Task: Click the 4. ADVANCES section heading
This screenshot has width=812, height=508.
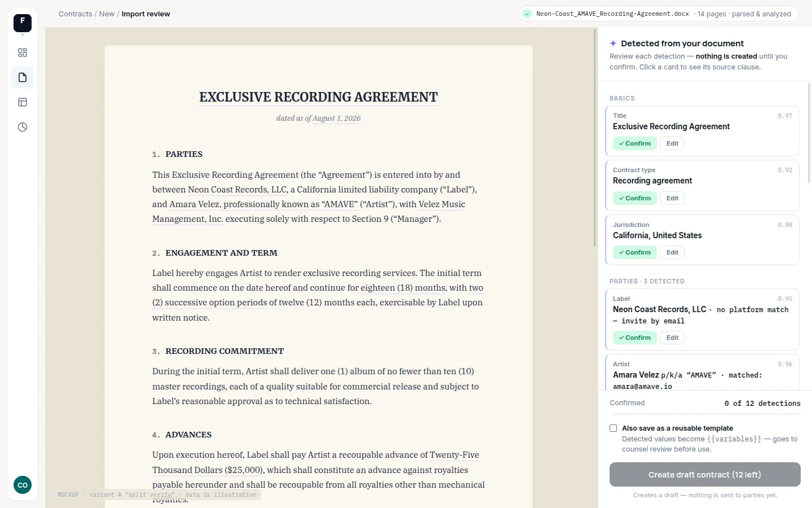Action: tap(182, 435)
